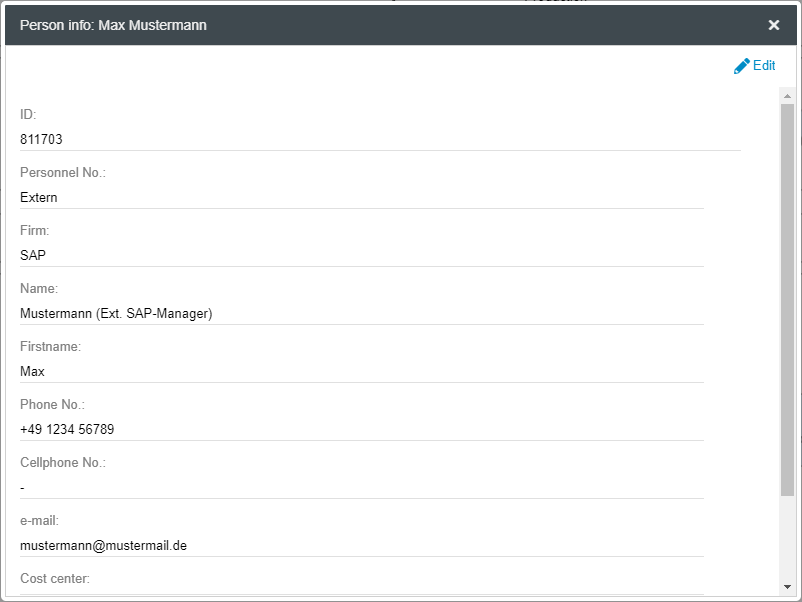Viewport: 802px width, 602px height.
Task: Select the Personnel No. value Extern
Action: tap(39, 198)
